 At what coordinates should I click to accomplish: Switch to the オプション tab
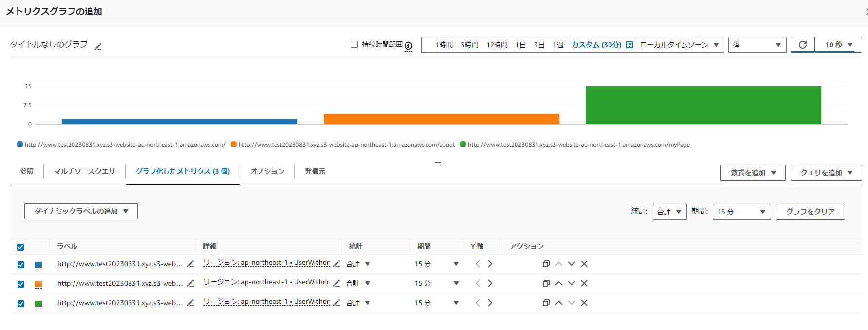tap(267, 171)
